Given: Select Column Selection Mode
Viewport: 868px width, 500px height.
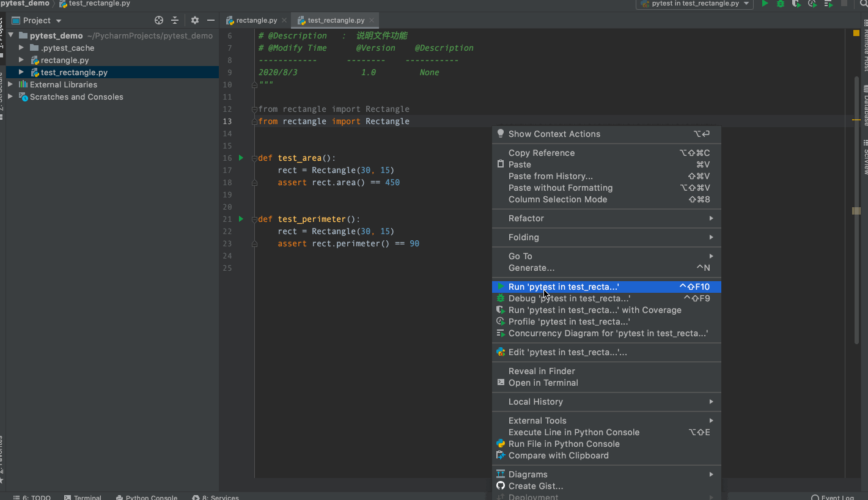Looking at the screenshot, I should tap(606, 199).
